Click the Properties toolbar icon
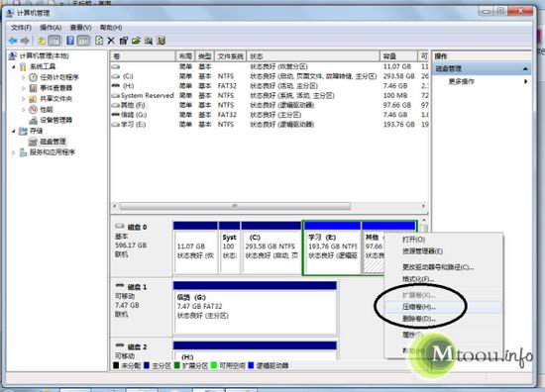This screenshot has width=545, height=392. click(124, 41)
